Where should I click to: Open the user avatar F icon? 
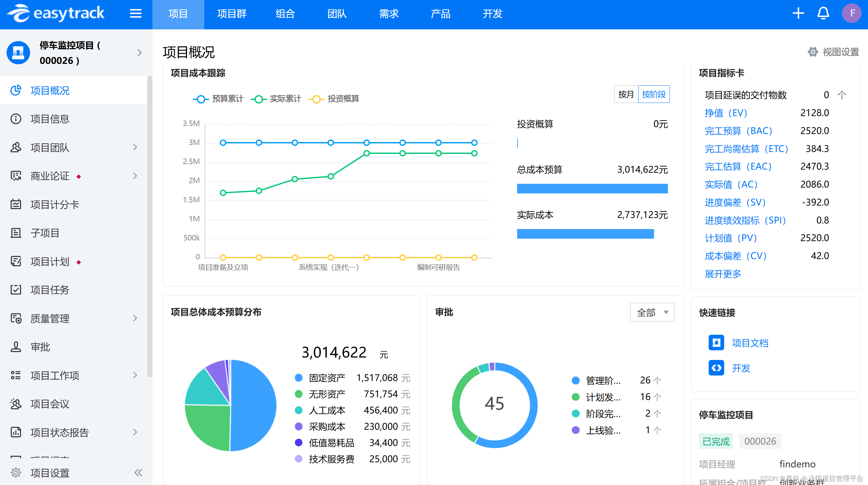click(x=852, y=14)
